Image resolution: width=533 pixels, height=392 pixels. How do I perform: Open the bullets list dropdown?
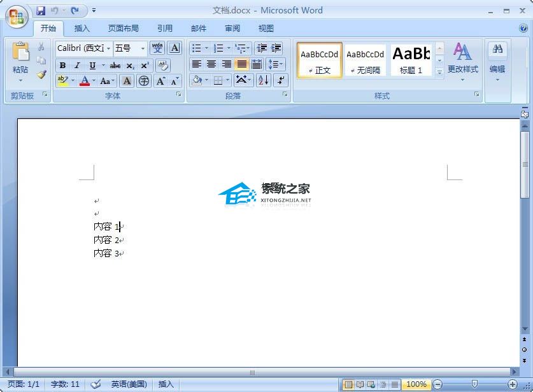point(207,48)
